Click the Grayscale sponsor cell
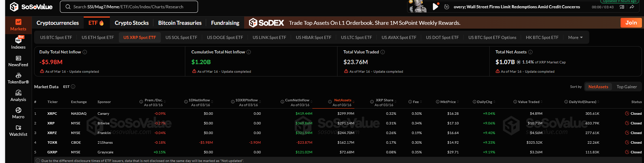This screenshot has height=163, width=644. pos(105,152)
